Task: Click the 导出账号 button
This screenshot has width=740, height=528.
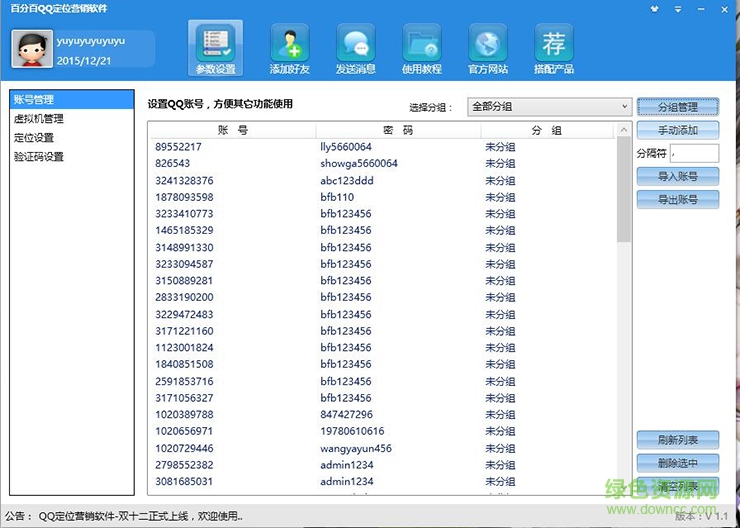Action: [x=678, y=200]
